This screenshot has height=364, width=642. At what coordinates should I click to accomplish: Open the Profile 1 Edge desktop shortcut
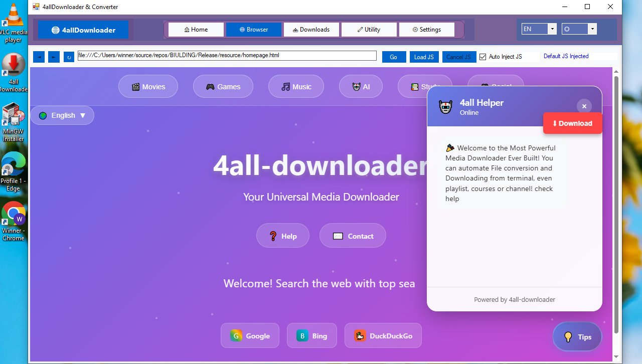pyautogui.click(x=14, y=172)
